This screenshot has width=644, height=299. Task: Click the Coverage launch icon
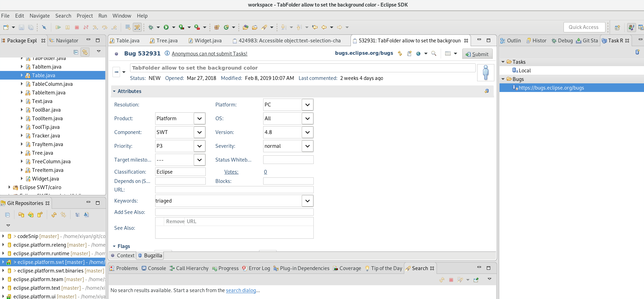pos(182,27)
